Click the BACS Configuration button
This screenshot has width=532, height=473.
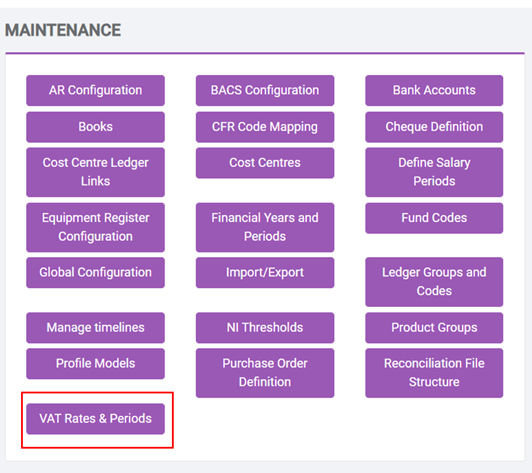click(265, 90)
